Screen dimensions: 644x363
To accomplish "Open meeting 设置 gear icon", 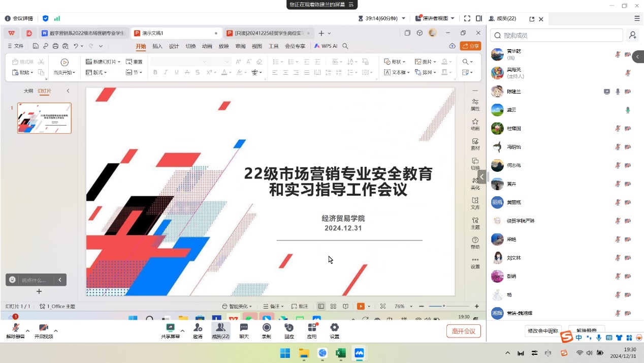I will (334, 330).
